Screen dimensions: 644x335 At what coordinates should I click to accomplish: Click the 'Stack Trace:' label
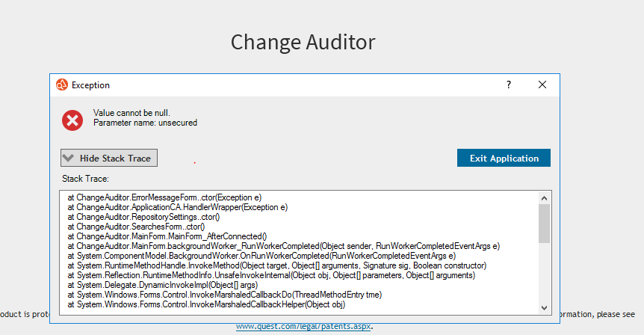pyautogui.click(x=85, y=179)
